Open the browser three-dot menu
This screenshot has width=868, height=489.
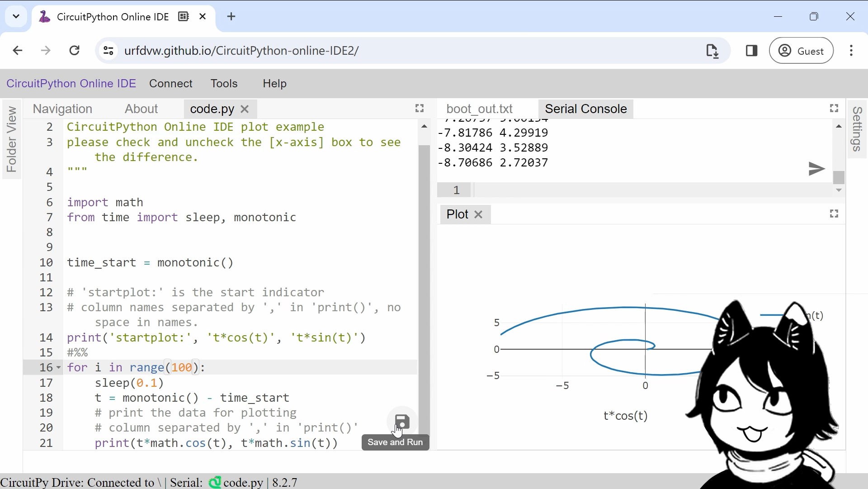click(852, 51)
